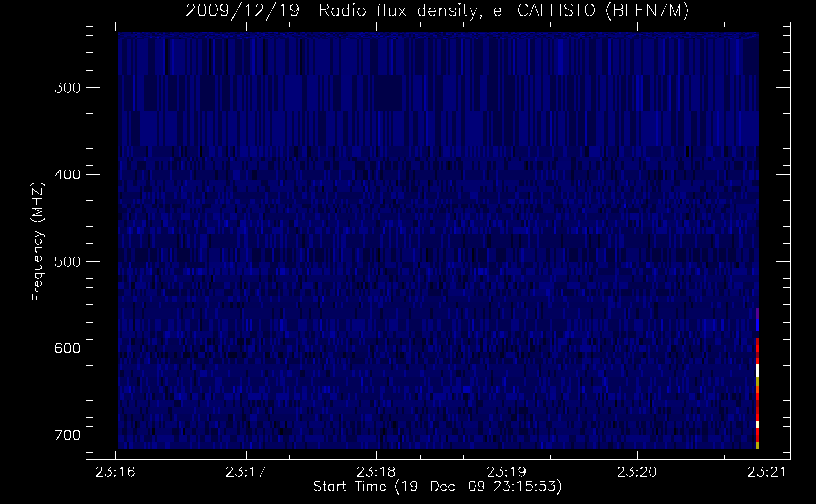This screenshot has width=816, height=504.
Task: Click the 23:19 time tick label
Action: click(506, 472)
